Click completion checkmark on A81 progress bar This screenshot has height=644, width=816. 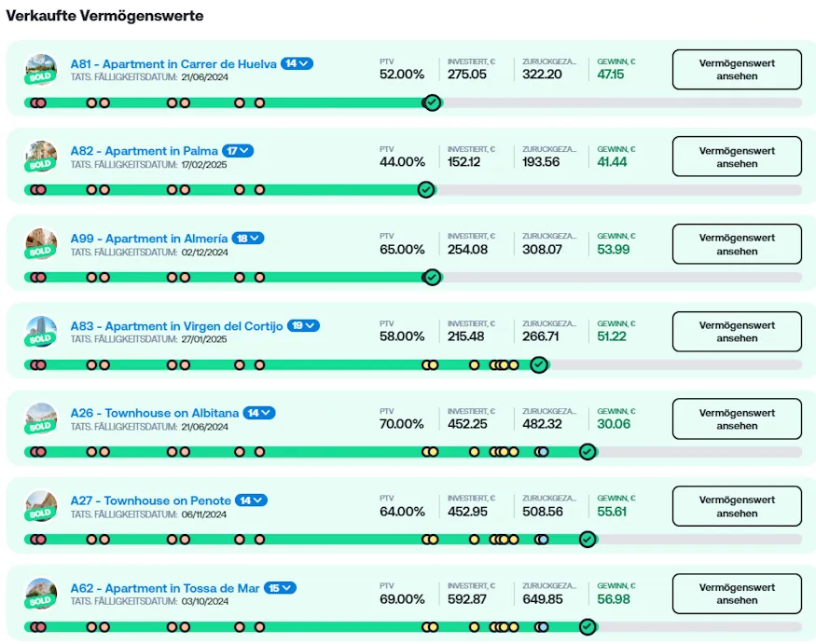[432, 103]
